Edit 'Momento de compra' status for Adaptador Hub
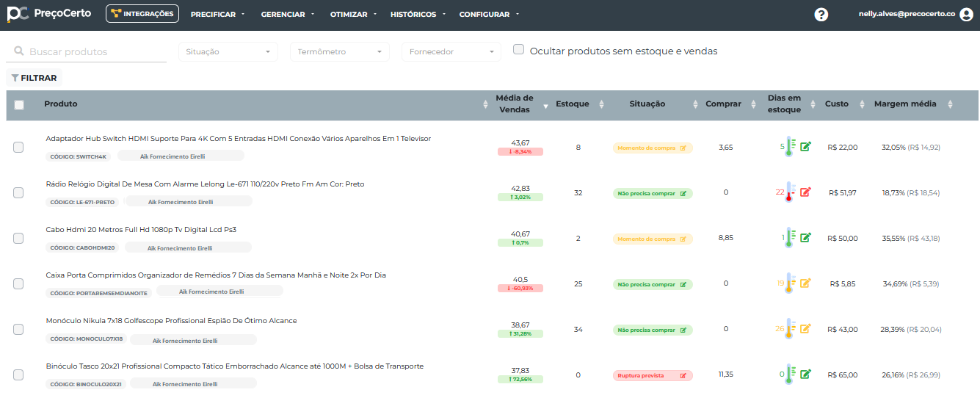 (x=683, y=148)
